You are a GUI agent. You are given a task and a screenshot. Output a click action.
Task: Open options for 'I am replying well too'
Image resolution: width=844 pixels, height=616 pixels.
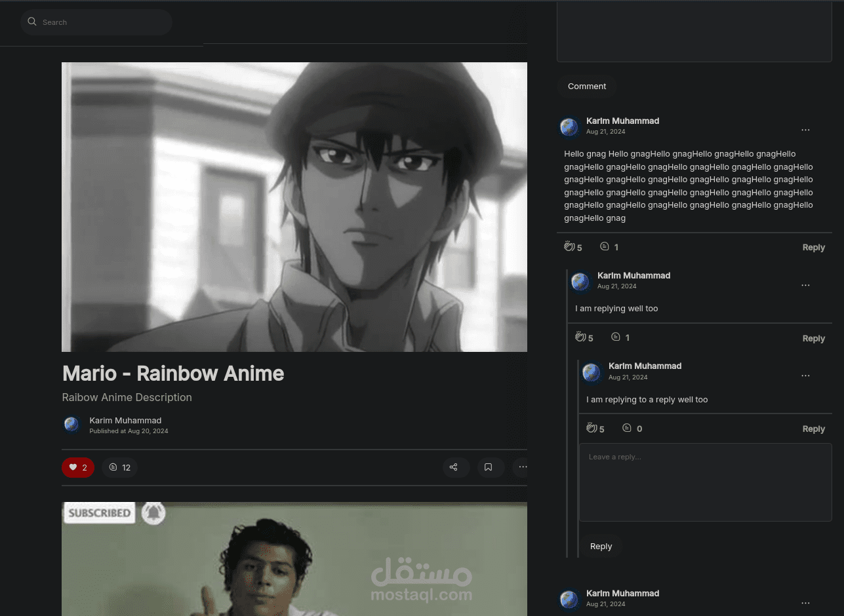(805, 285)
